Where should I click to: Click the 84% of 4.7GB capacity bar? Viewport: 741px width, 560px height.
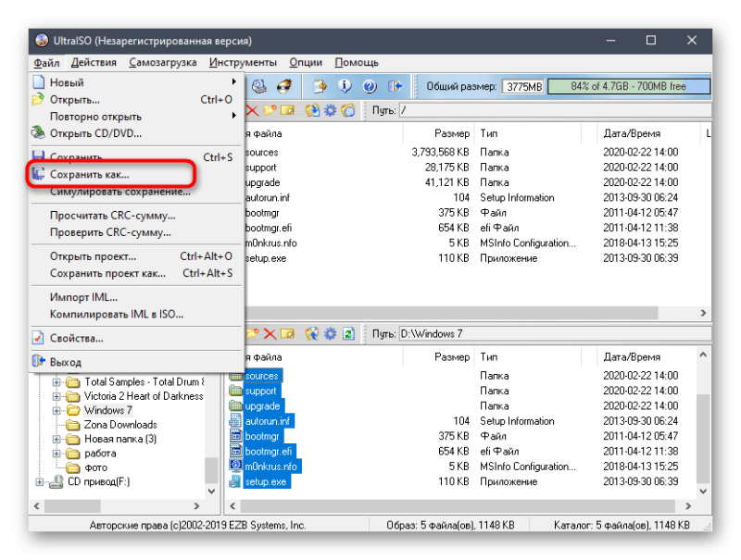[629, 86]
